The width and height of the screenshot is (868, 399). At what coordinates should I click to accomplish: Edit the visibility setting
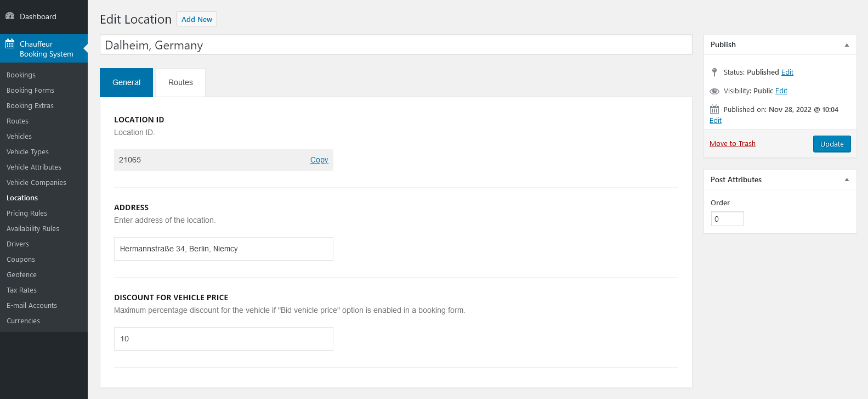click(x=781, y=91)
